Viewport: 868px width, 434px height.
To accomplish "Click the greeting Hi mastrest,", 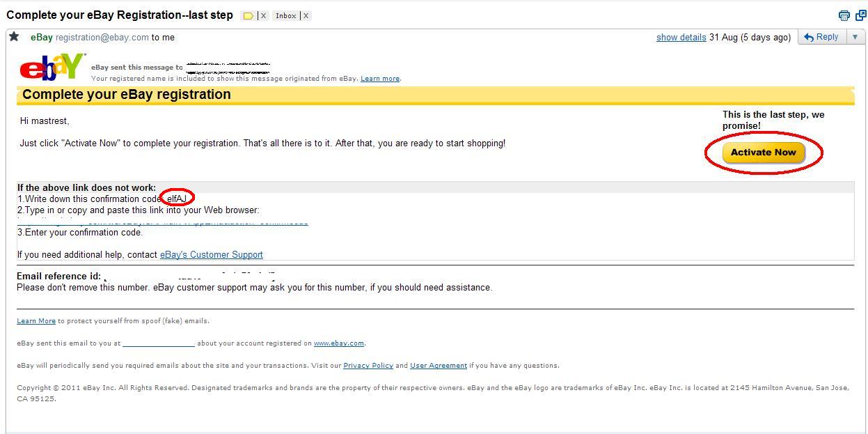I will pos(45,121).
